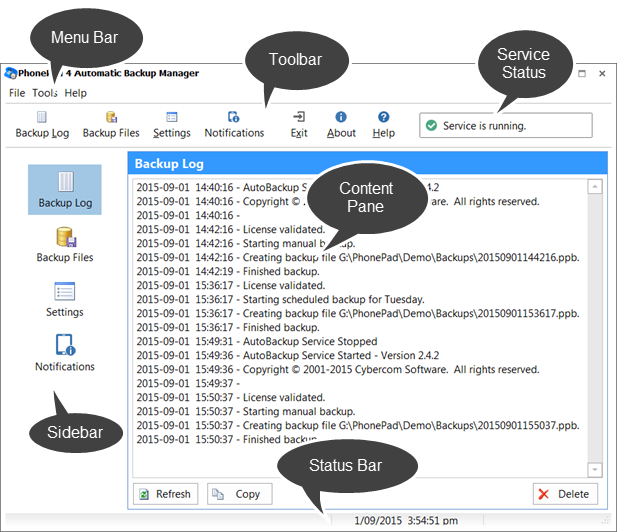Open the Tools menu
Screen dimensions: 617x532
pyautogui.click(x=45, y=93)
